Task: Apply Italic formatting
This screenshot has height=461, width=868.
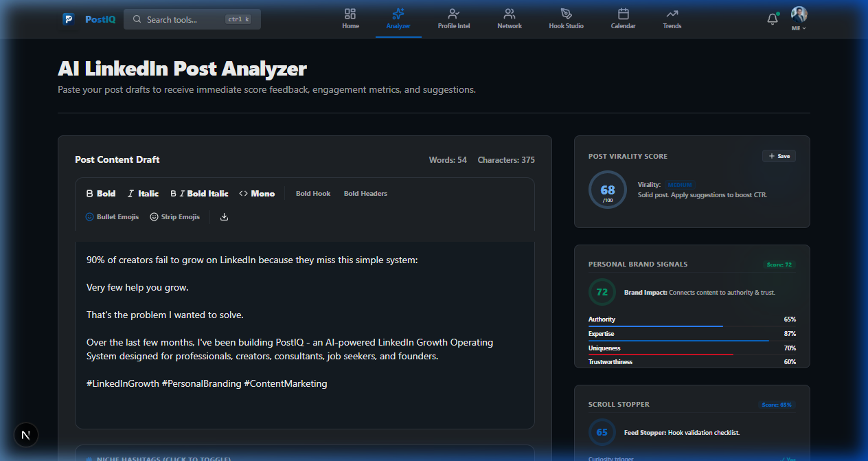Action: tap(143, 194)
